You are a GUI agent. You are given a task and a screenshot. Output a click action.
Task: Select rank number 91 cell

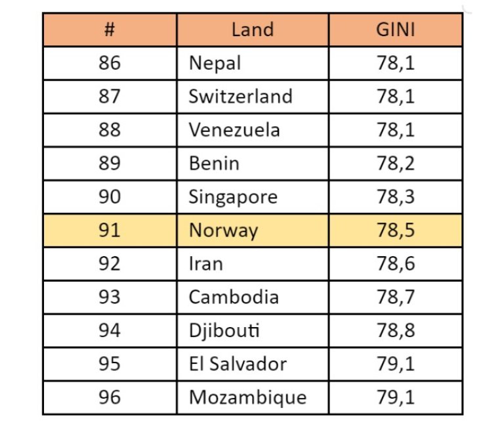(x=110, y=231)
